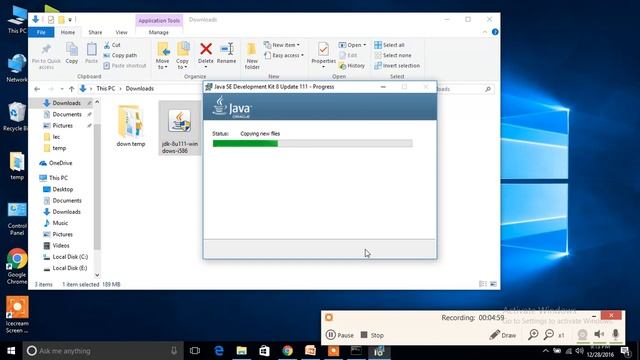Select lec folder in sidebar

(x=56, y=137)
